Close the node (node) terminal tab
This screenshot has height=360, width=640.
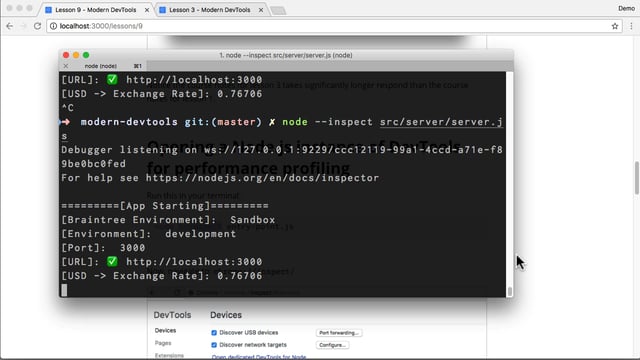click(x=66, y=66)
